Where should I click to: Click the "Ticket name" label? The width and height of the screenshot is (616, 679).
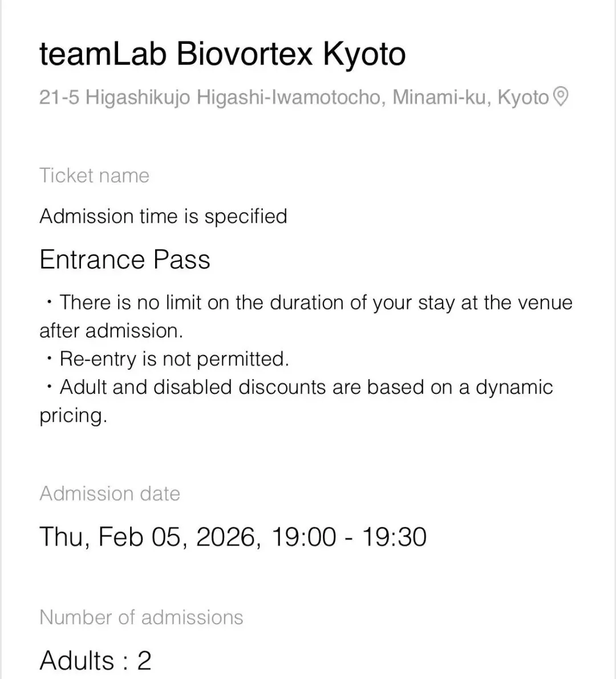click(x=94, y=176)
